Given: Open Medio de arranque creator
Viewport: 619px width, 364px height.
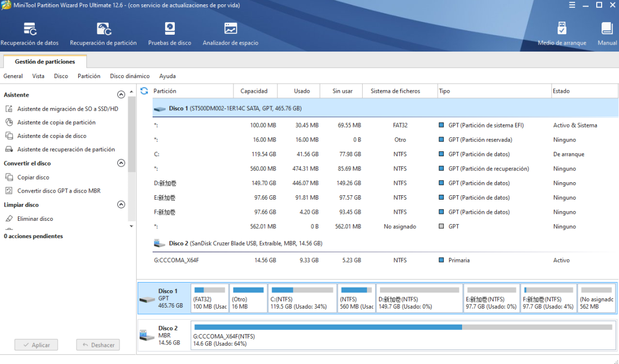Looking at the screenshot, I should coord(561,33).
